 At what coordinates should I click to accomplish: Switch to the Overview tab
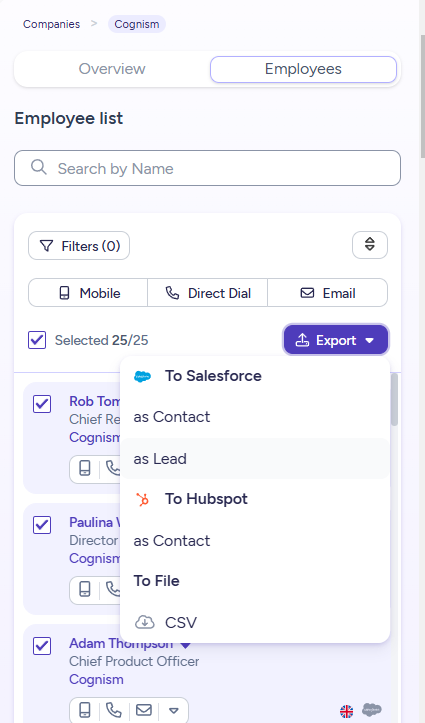112,69
